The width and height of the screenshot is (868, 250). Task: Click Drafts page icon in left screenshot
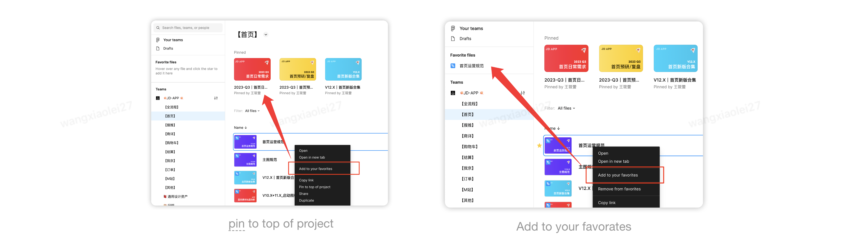[158, 48]
